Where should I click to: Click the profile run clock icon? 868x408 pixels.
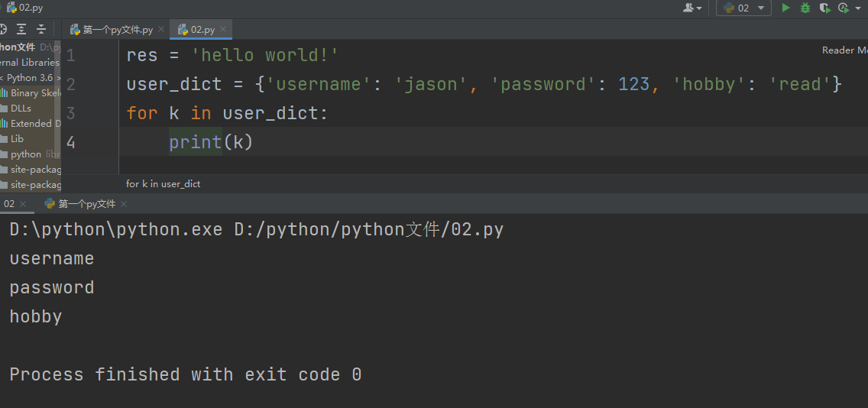tap(843, 8)
